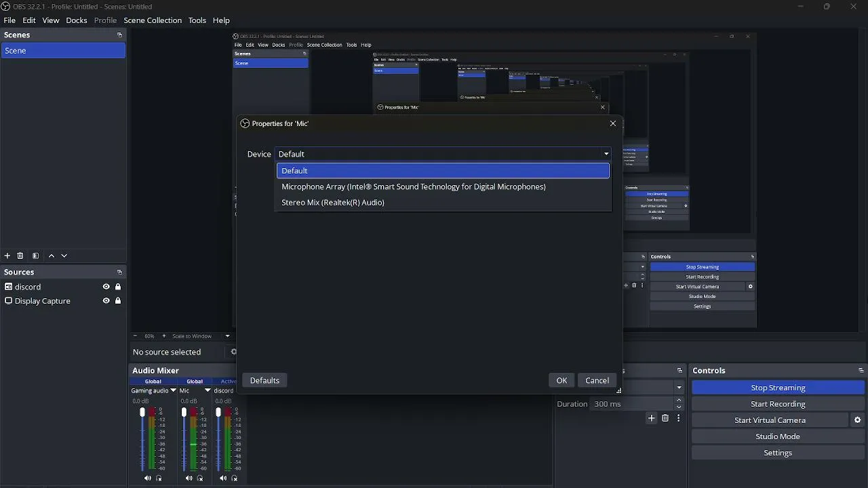Screen dimensions: 868x488
Task: Collapse the Device dropdown in Mic properties
Action: point(606,154)
